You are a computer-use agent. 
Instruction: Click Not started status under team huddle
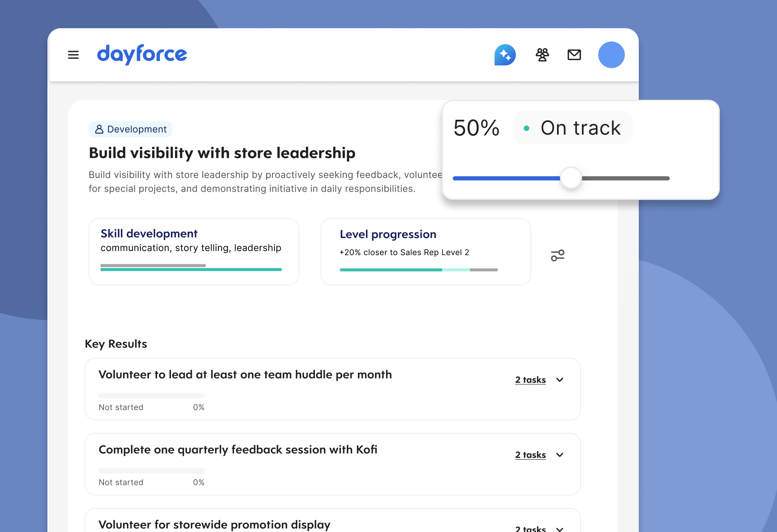pos(121,407)
